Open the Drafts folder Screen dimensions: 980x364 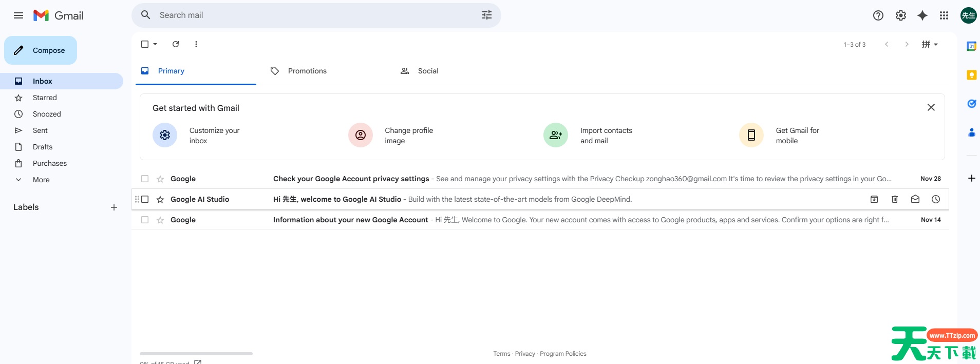coord(62,147)
